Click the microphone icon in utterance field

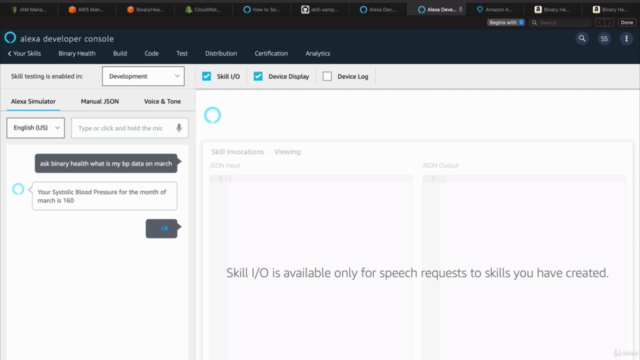point(179,128)
